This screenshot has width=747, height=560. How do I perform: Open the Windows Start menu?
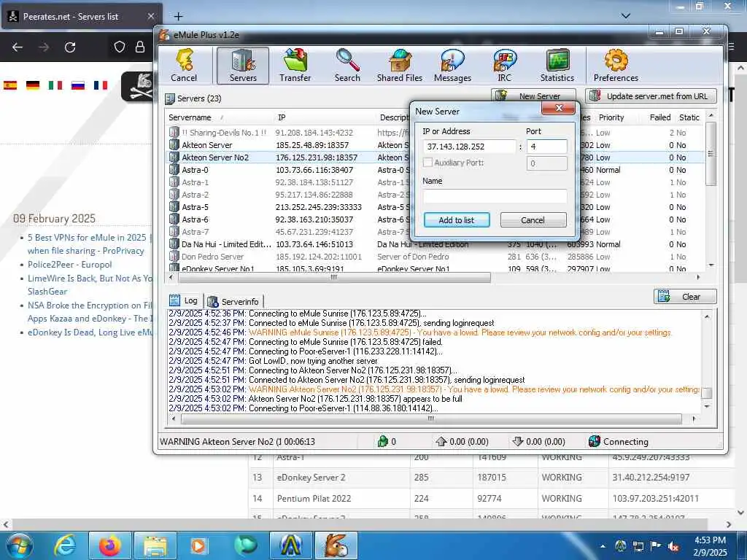click(x=19, y=545)
